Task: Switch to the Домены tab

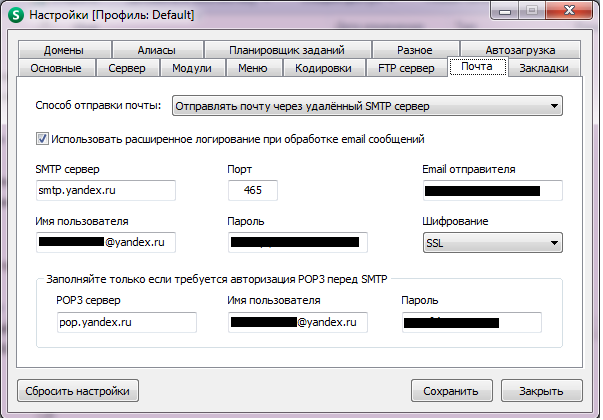Action: pyautogui.click(x=62, y=50)
